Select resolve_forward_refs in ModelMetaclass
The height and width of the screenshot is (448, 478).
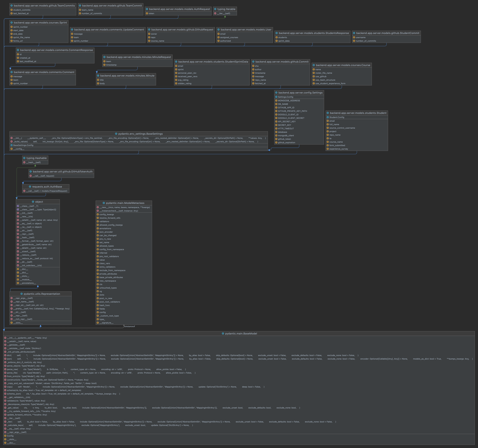[x=110, y=218]
